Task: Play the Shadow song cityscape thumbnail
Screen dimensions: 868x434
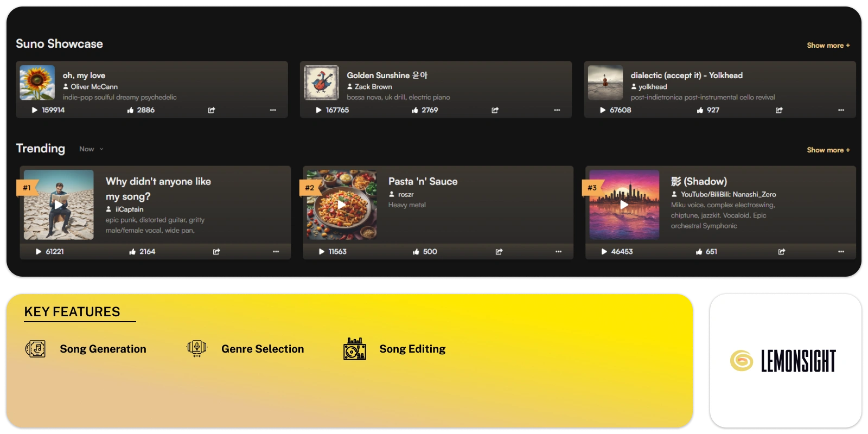Action: pos(624,205)
